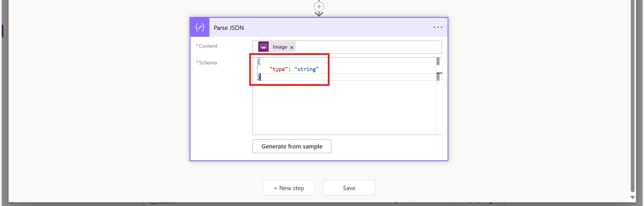Click the purple Image token icon
The height and width of the screenshot is (206, 644).
(263, 47)
